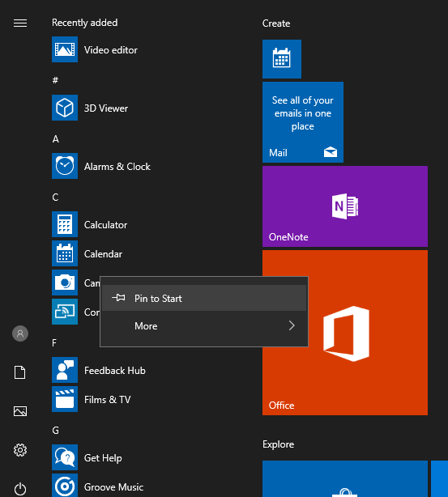Click the Calendar label in the app list
Screen dimensions: 448x497
pyautogui.click(x=103, y=254)
